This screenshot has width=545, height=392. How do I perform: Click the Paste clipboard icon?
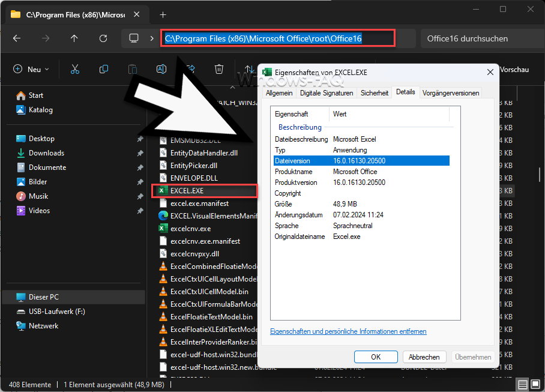133,69
